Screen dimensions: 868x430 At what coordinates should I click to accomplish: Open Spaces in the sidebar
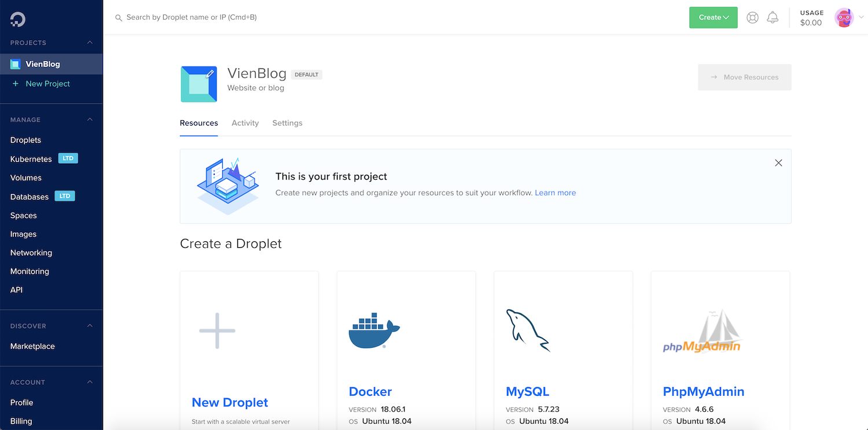point(24,215)
